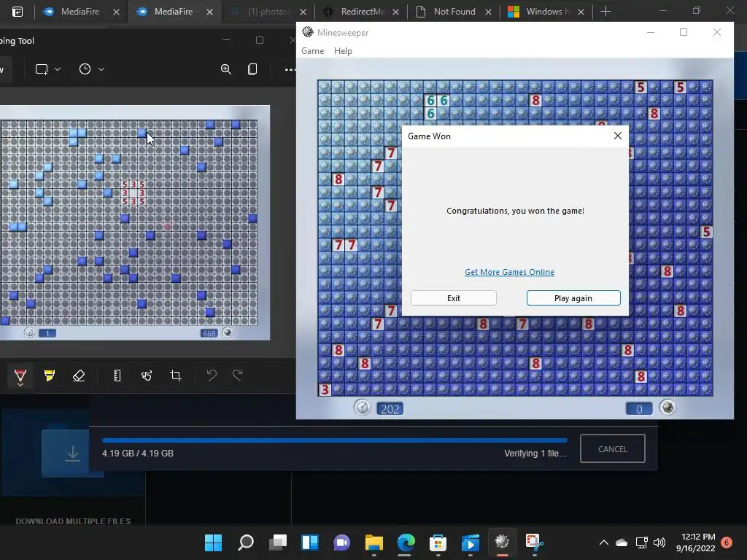The image size is (747, 560).
Task: Switch to the Windows browser tab
Action: tap(547, 12)
